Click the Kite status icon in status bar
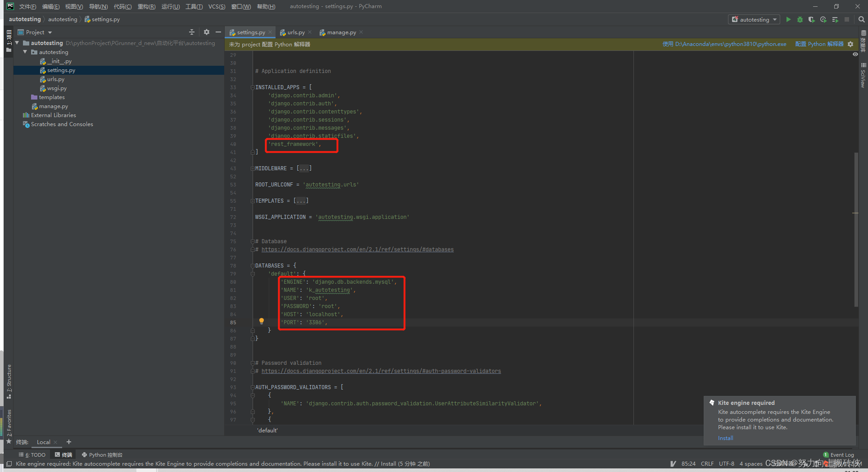Screen dimensions: 868x472 tap(673, 464)
